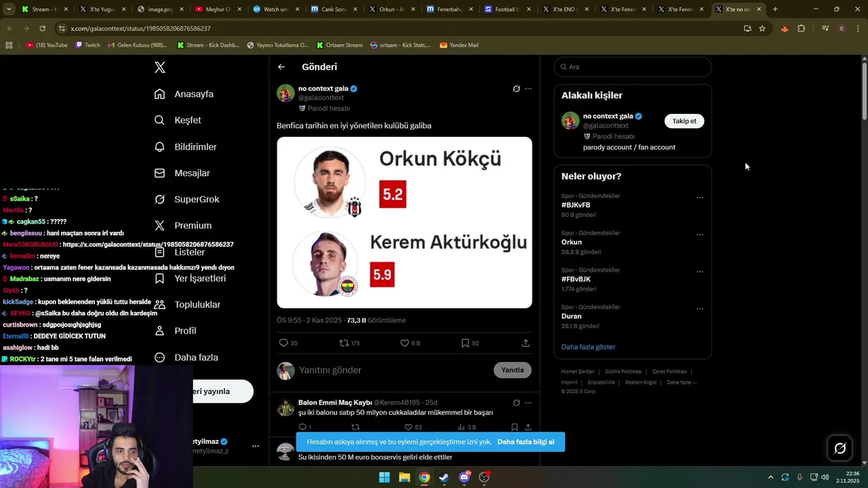
Task: Open the Gizlilik Politikası footer link
Action: [623, 371]
